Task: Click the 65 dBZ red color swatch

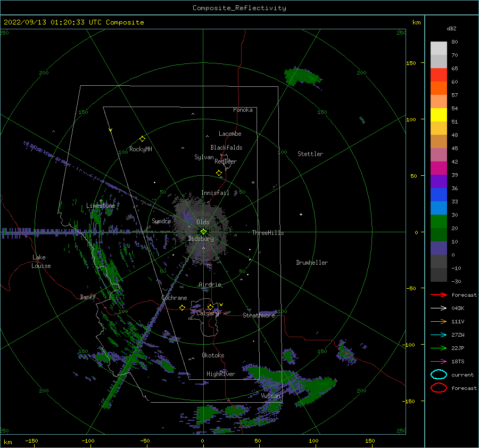Action: coord(439,75)
